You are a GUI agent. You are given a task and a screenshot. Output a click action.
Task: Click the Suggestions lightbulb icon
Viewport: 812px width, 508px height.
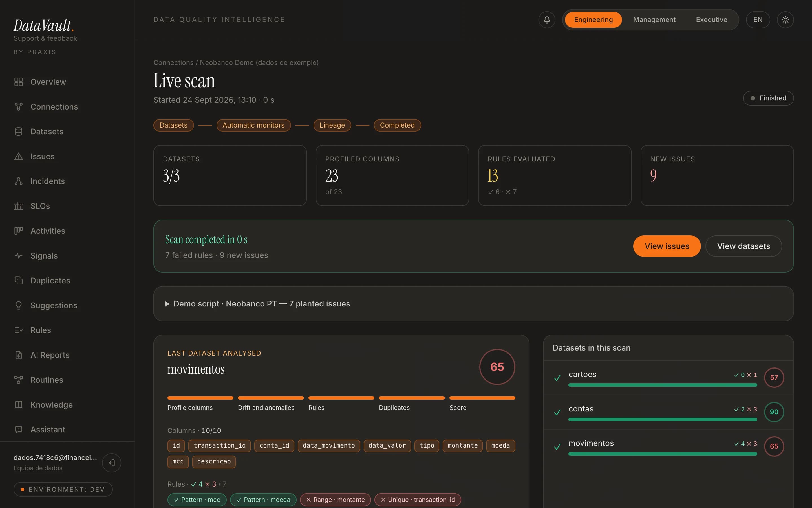tap(18, 306)
